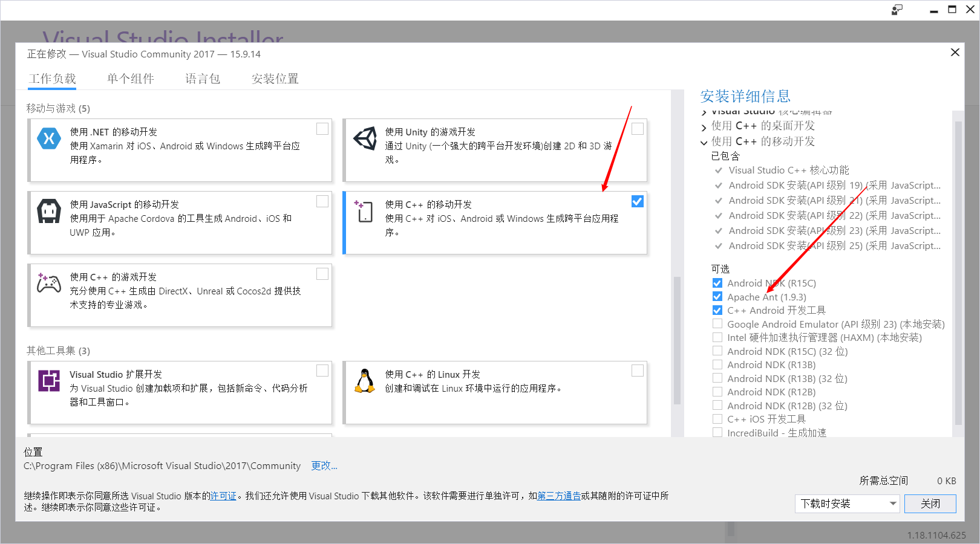
Task: Check Android NDK (R13B)
Action: 717,364
